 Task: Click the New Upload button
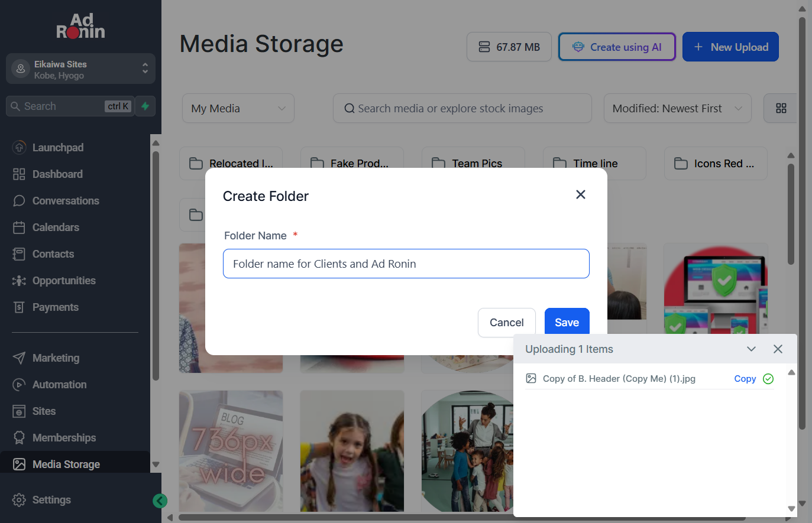coord(730,47)
